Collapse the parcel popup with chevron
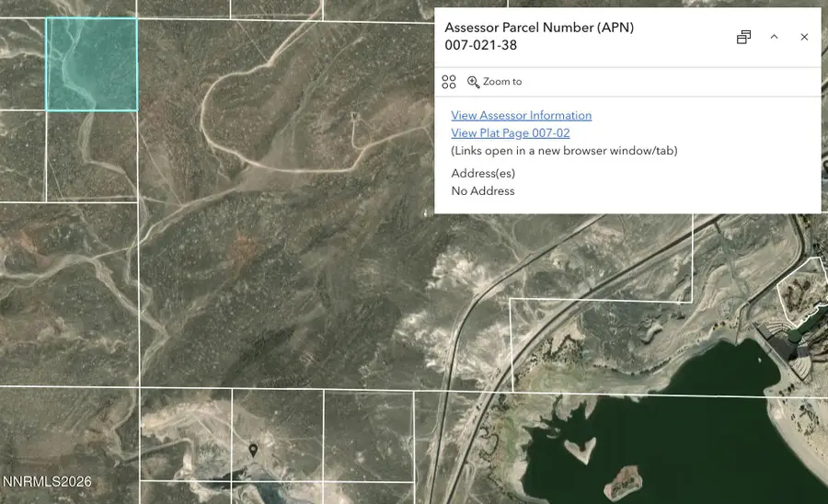The image size is (828, 504). (774, 37)
